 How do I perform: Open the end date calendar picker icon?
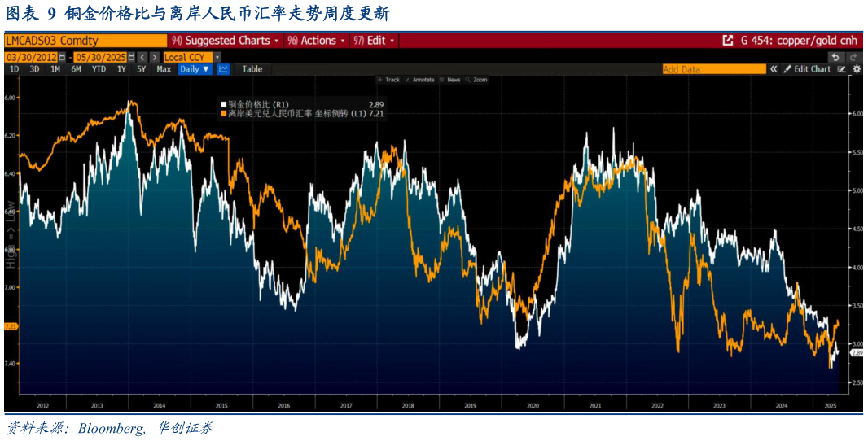point(130,57)
